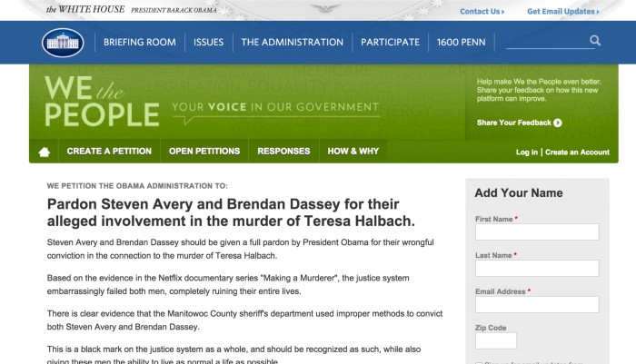Click the Zip Code input field
This screenshot has width=636, height=364.
(x=496, y=341)
